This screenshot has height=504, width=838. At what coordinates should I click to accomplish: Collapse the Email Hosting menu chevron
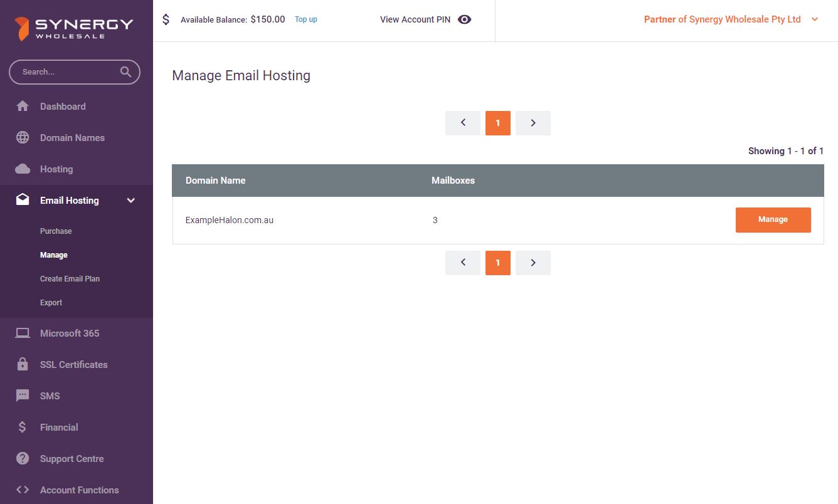131,201
